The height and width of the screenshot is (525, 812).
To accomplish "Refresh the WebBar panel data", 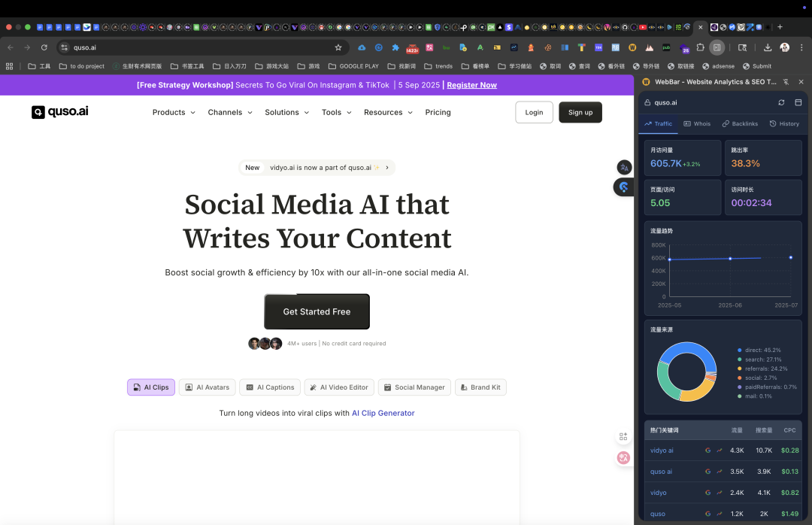I will point(781,102).
